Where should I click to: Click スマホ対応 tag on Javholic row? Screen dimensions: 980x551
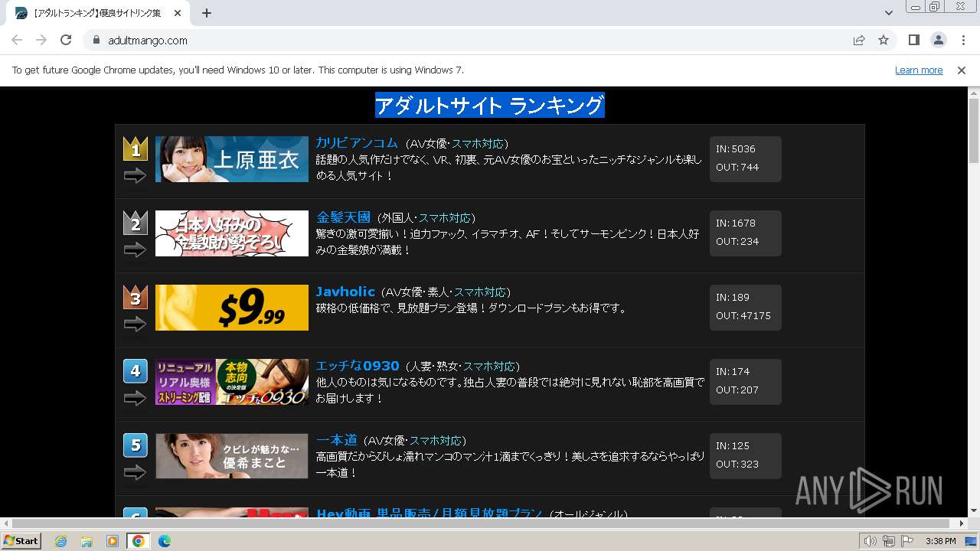coord(480,292)
